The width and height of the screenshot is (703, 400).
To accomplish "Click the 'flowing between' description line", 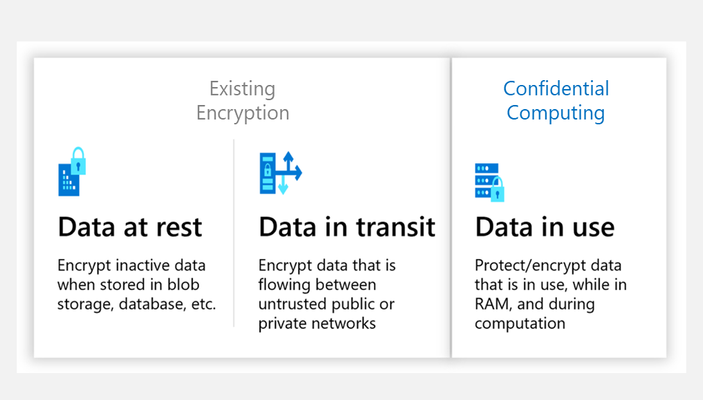I will pyautogui.click(x=317, y=285).
